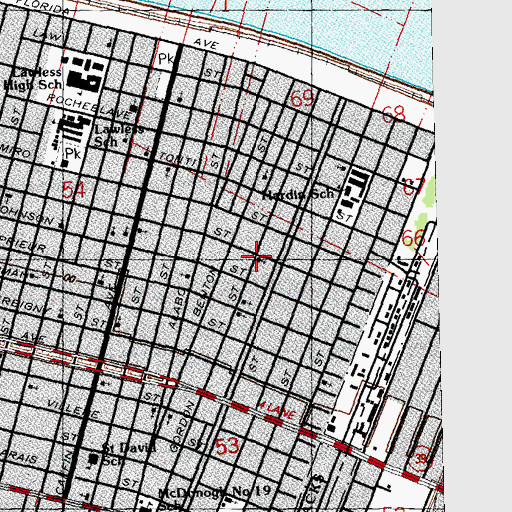512x512 pixels.
Task: Select the red section number 54
Action: 74,189
